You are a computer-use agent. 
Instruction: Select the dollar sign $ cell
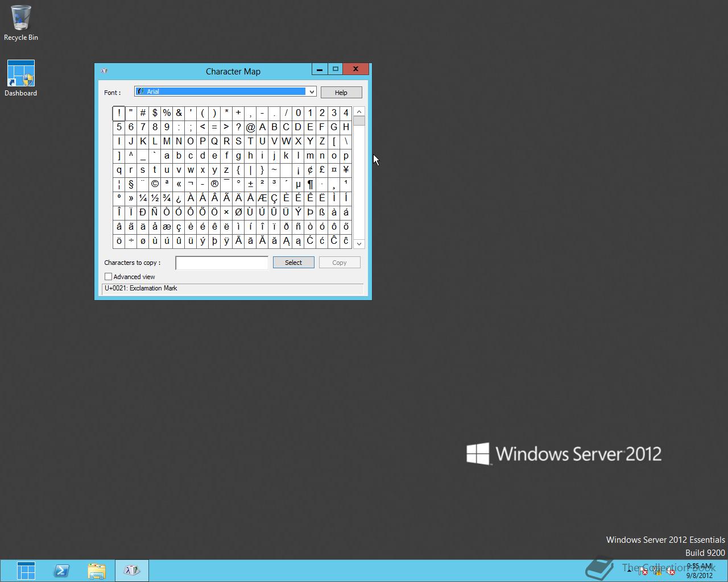[155, 113]
